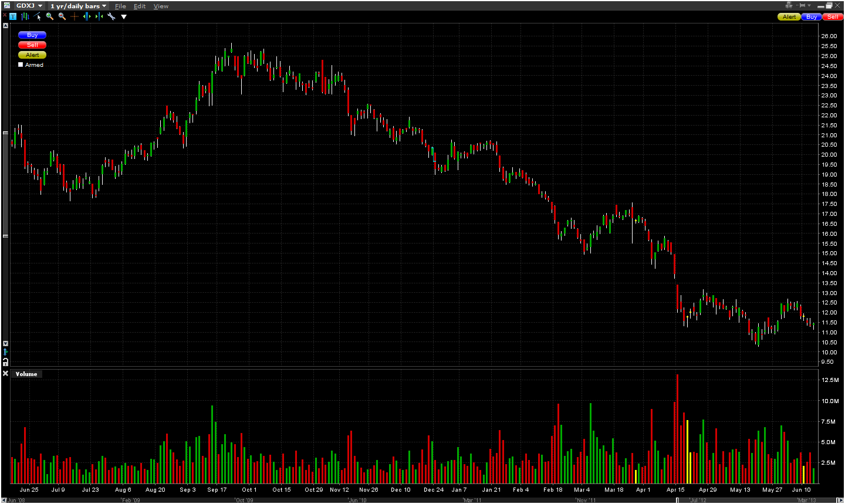The width and height of the screenshot is (845, 504).
Task: Close the Volume panel
Action: pos(5,374)
